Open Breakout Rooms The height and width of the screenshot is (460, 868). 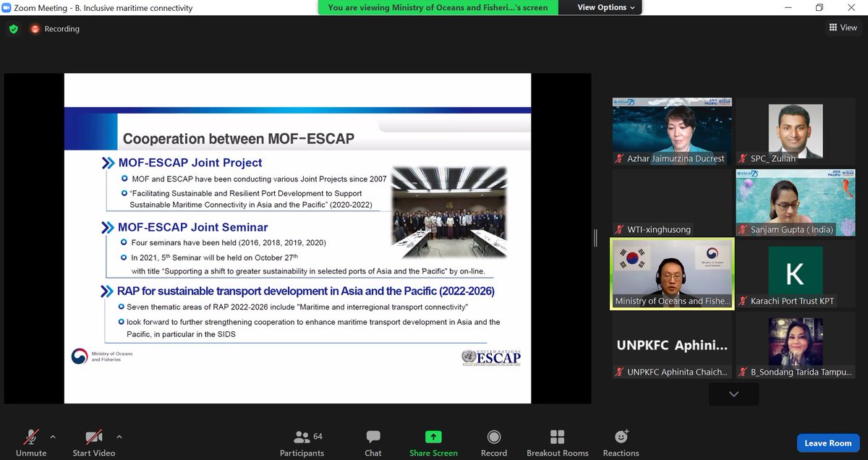558,443
